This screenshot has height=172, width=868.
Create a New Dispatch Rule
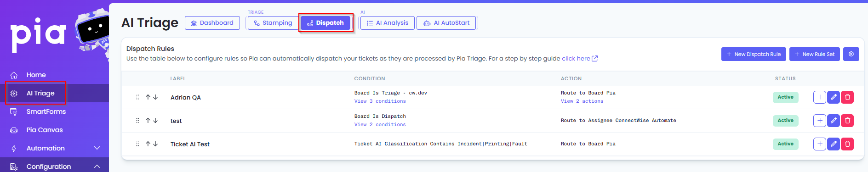click(754, 54)
